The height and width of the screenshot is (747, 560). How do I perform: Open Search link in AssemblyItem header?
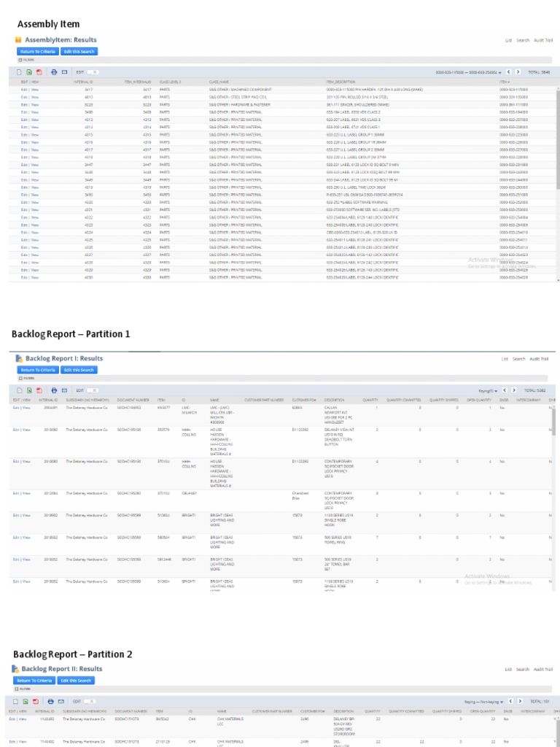pyautogui.click(x=523, y=41)
